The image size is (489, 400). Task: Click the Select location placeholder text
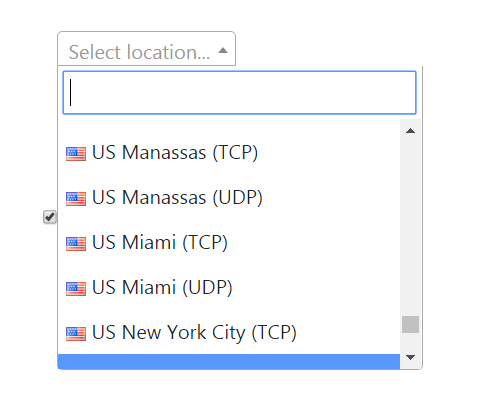point(139,52)
